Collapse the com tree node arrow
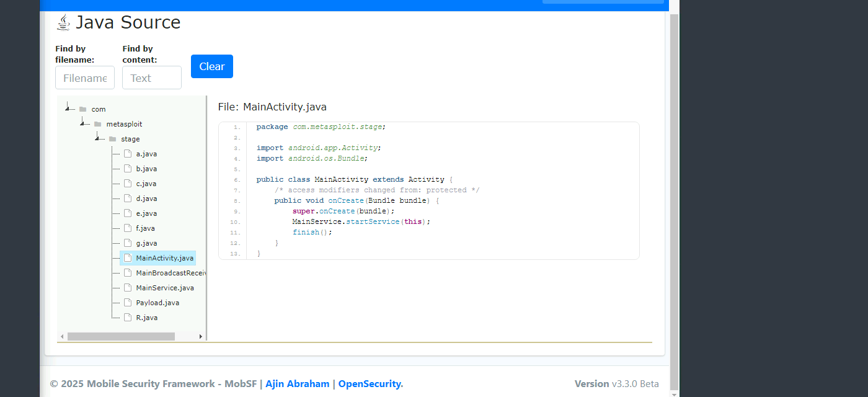Viewport: 868px width, 397px height. coord(67,109)
